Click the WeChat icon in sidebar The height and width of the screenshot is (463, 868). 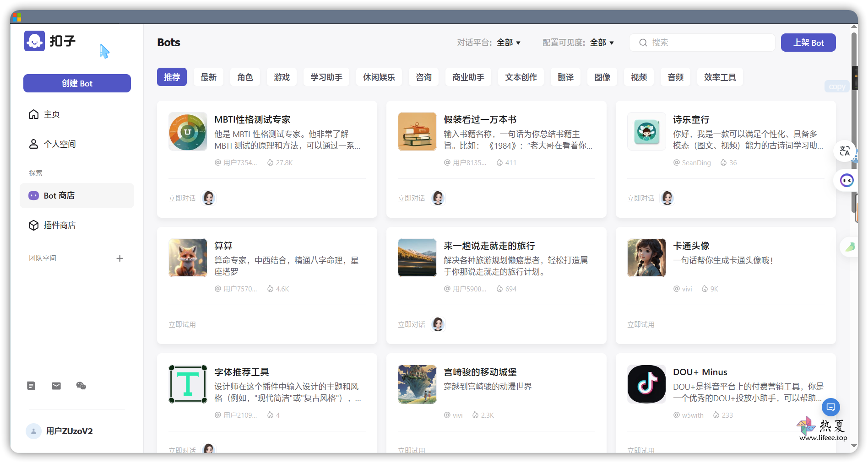(81, 386)
